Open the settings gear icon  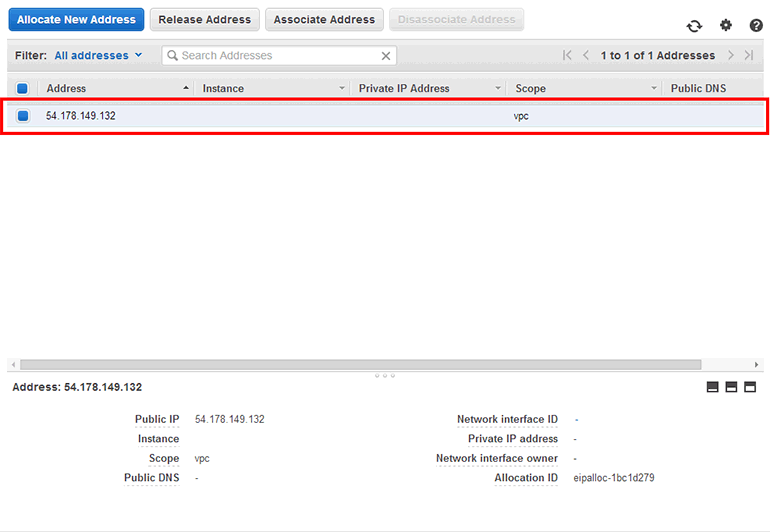726,25
